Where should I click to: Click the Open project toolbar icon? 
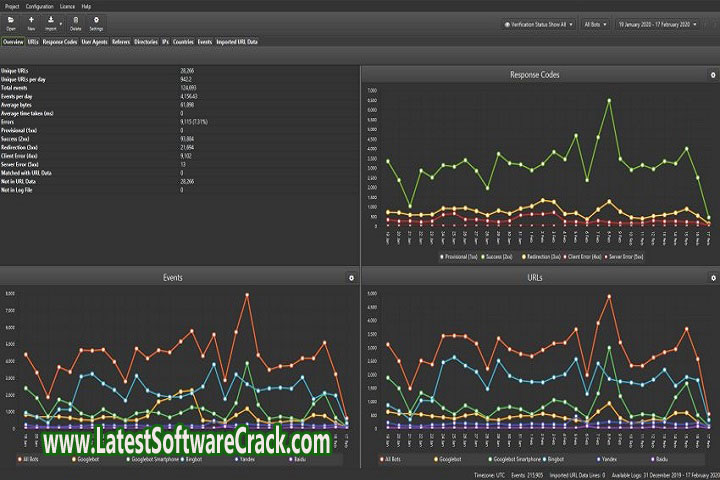[x=11, y=21]
